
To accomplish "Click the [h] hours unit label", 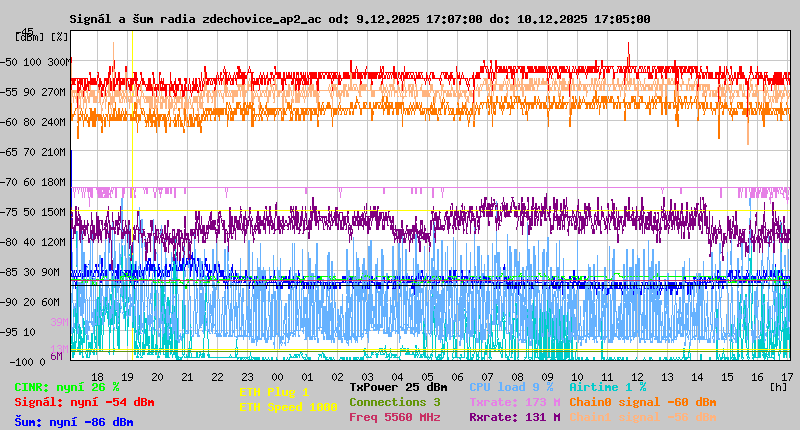I will click(x=778, y=385).
